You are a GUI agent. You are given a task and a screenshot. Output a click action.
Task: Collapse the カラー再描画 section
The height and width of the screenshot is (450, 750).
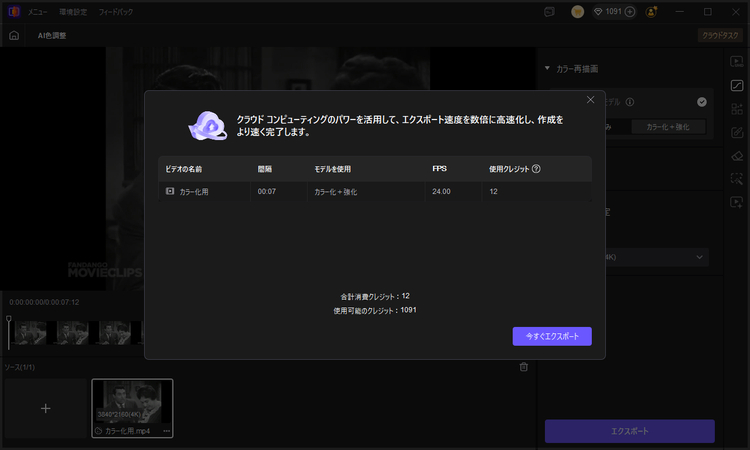(547, 69)
